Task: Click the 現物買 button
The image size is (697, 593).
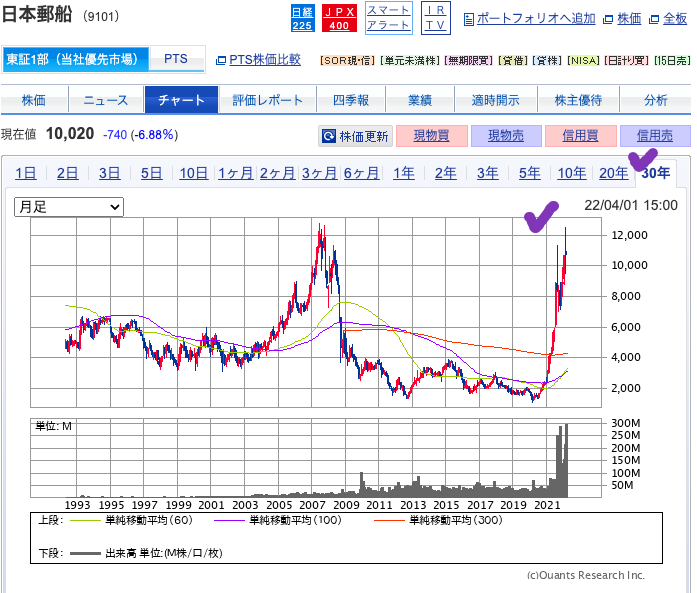Action: click(x=432, y=136)
